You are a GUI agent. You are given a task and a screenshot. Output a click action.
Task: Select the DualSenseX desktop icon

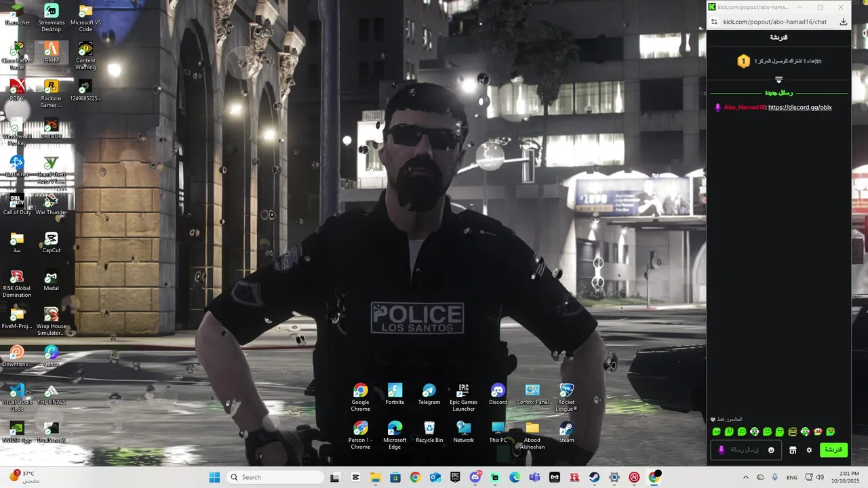51,432
